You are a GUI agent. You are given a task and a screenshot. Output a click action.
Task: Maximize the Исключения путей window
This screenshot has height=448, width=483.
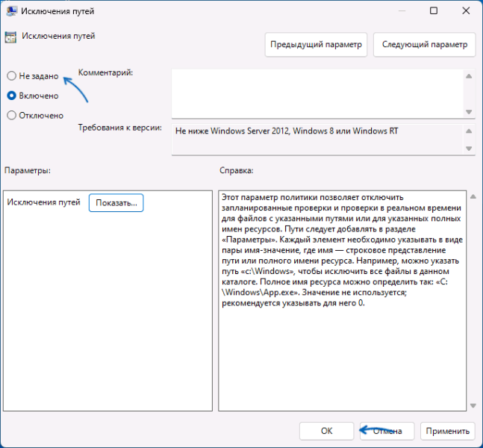[434, 11]
